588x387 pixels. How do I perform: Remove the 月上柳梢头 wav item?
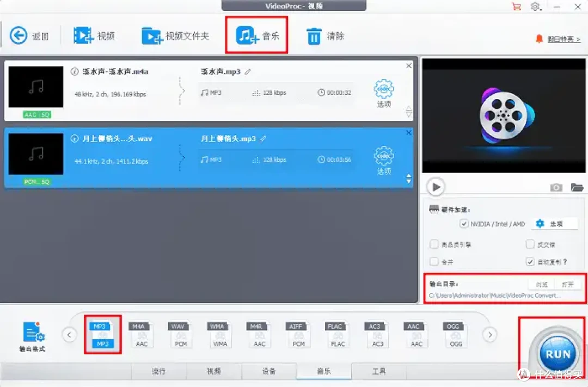click(x=409, y=133)
